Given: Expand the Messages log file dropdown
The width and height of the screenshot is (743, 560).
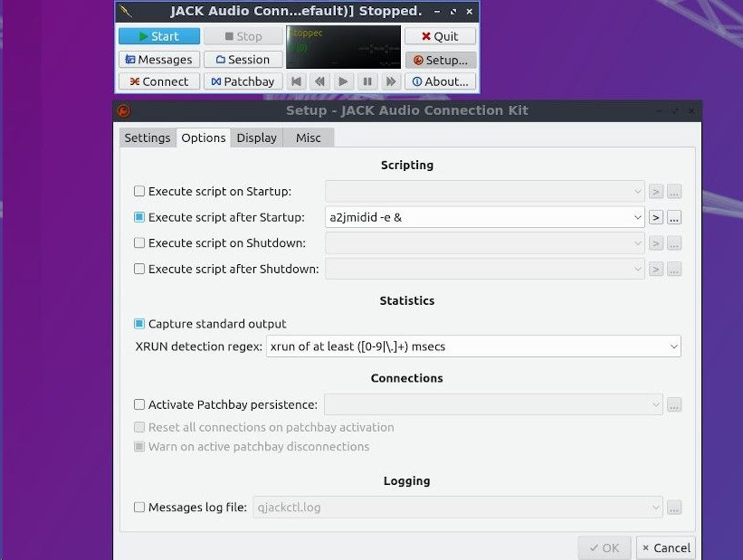Looking at the screenshot, I should 656,508.
